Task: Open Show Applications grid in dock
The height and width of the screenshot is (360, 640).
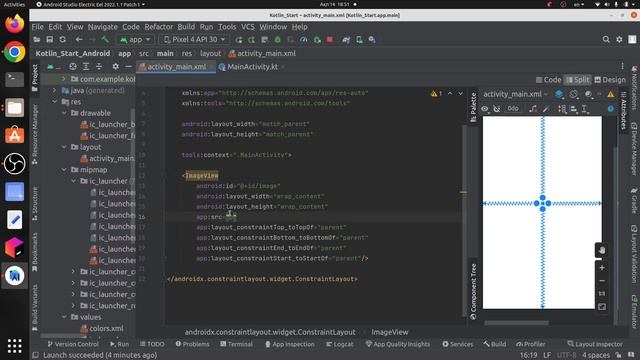Action: click(15, 346)
